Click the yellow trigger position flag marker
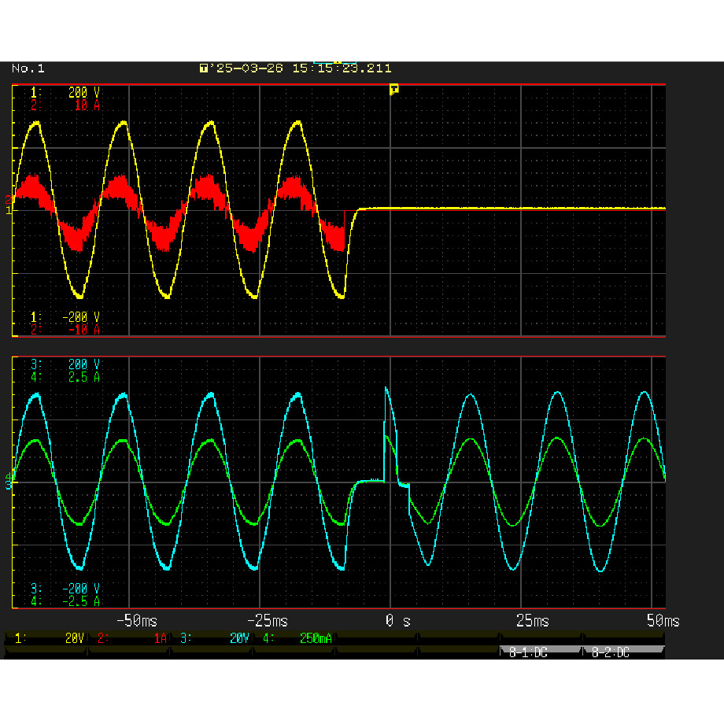The height and width of the screenshot is (728, 724). 394,89
